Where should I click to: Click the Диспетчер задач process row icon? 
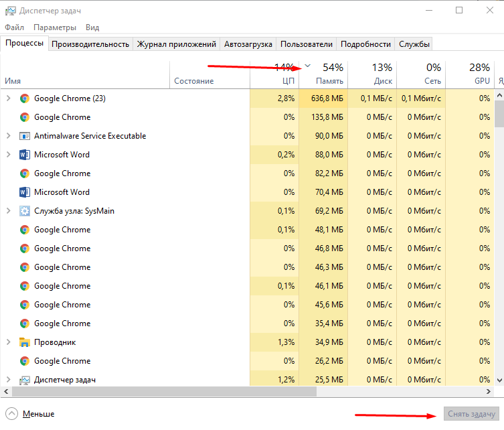point(25,380)
